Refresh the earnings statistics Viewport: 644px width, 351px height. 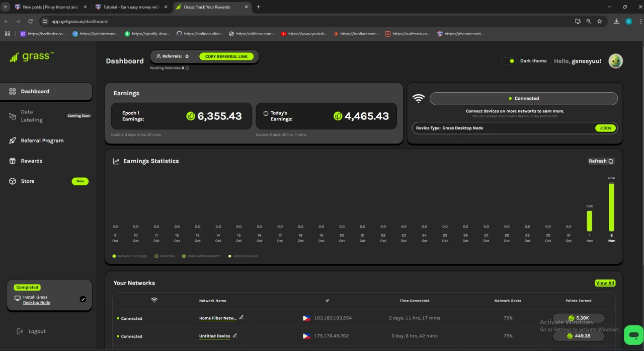point(601,161)
